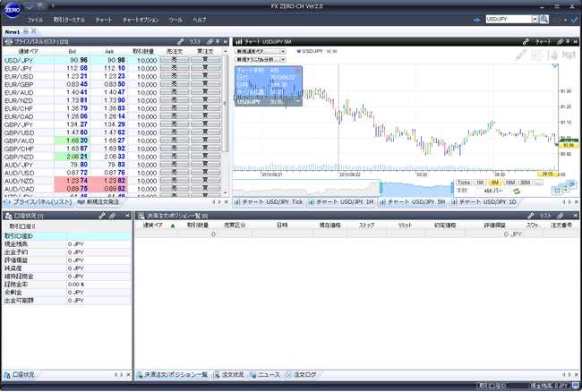This screenshot has width=582, height=392.
Task: Click the 455 バー bar count field
Action: [x=493, y=191]
